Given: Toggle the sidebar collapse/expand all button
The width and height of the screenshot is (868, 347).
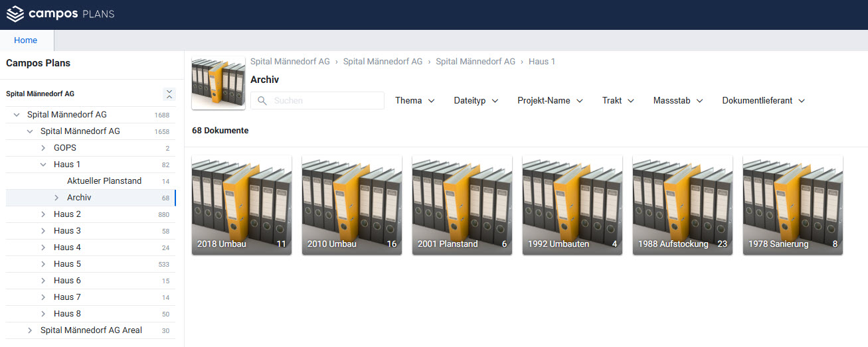Looking at the screenshot, I should tap(169, 94).
